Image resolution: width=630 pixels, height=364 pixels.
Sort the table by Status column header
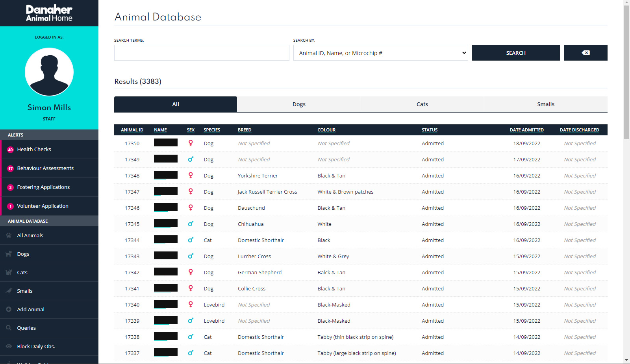(x=429, y=130)
